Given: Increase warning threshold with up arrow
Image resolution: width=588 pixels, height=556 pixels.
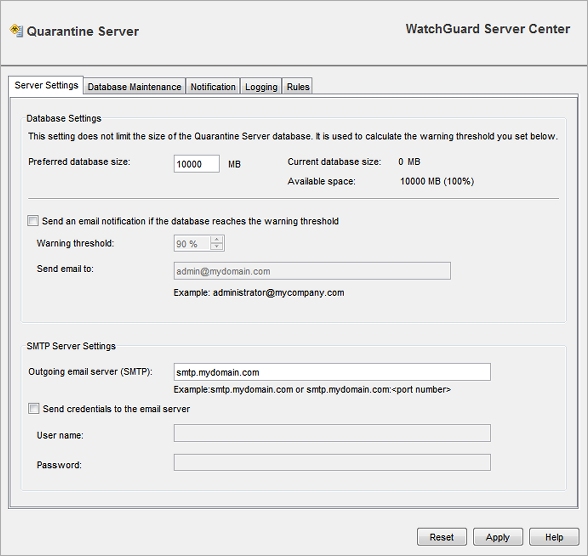Looking at the screenshot, I should [x=216, y=240].
